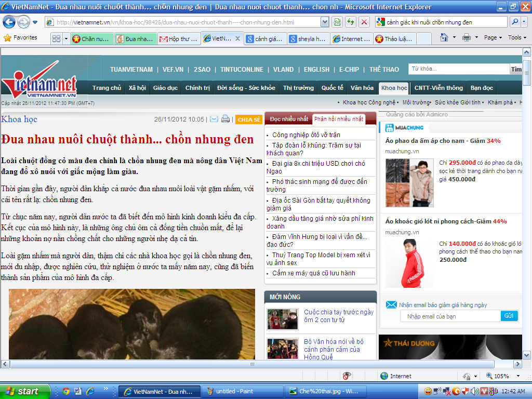Viewport: 532px width, 399px height.
Task: Launch Chrome from the quick launch bar
Action: [66, 391]
